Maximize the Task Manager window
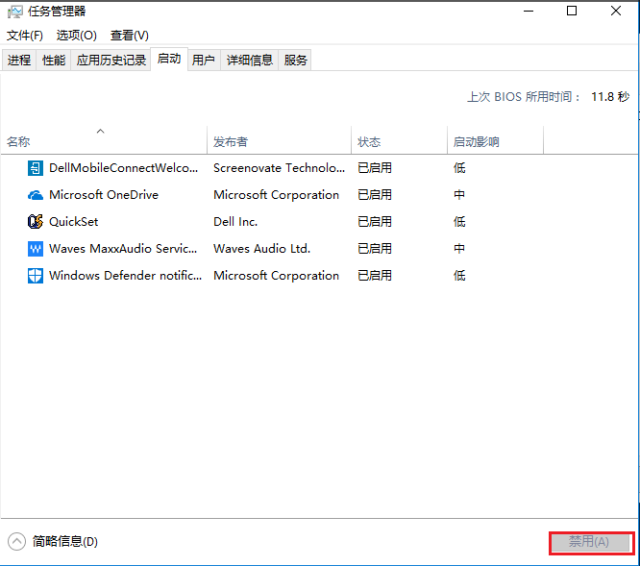Image resolution: width=640 pixels, height=566 pixels. (x=572, y=11)
